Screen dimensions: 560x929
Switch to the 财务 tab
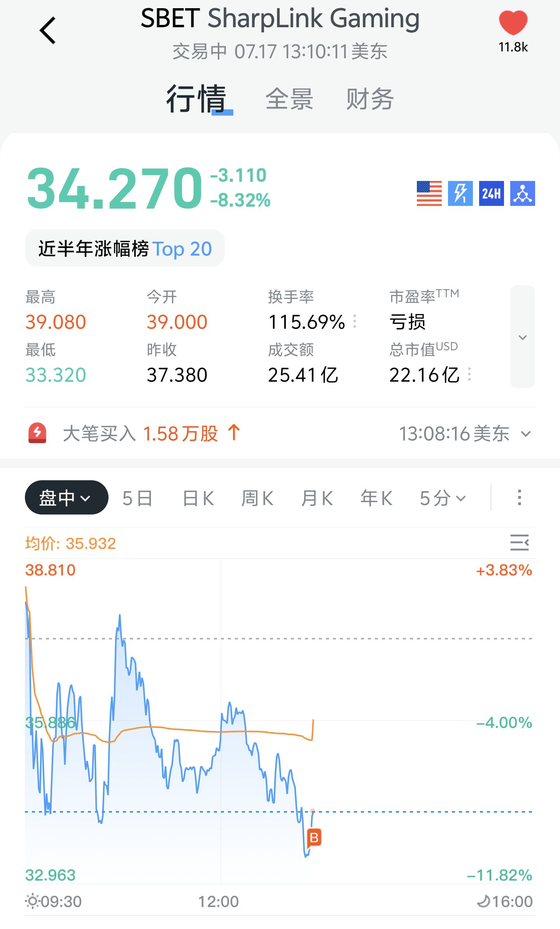tap(370, 99)
